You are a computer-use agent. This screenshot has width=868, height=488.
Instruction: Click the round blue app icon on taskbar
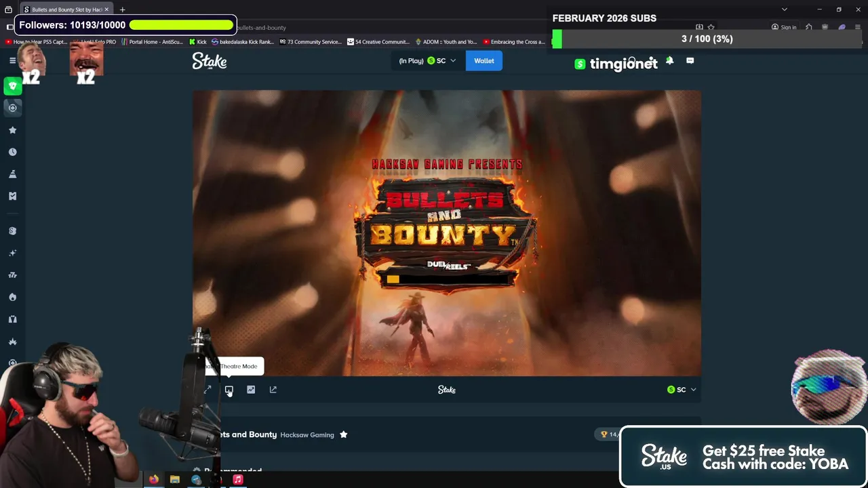[196, 480]
